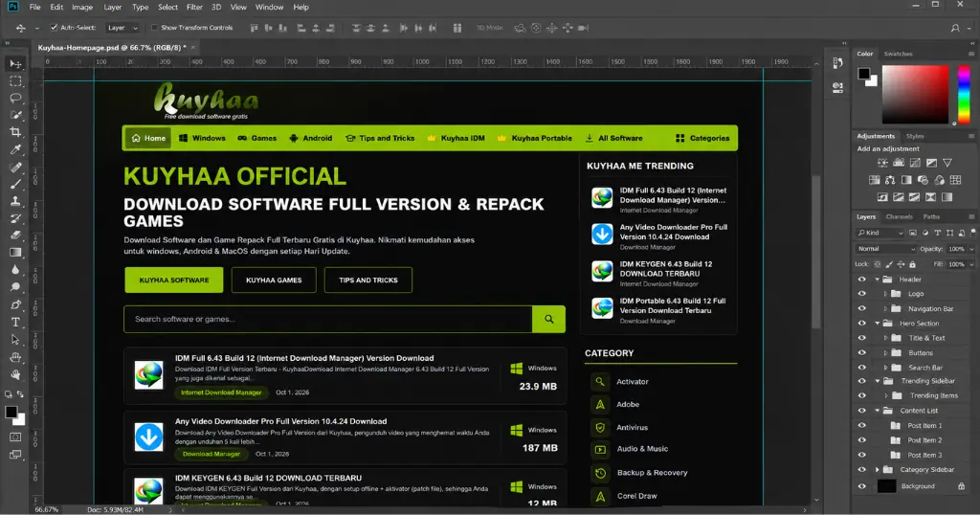Select the Crop tool
This screenshot has height=515, width=980.
[15, 132]
